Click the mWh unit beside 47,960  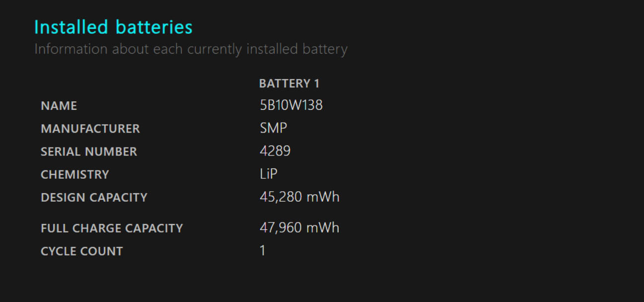click(x=323, y=227)
